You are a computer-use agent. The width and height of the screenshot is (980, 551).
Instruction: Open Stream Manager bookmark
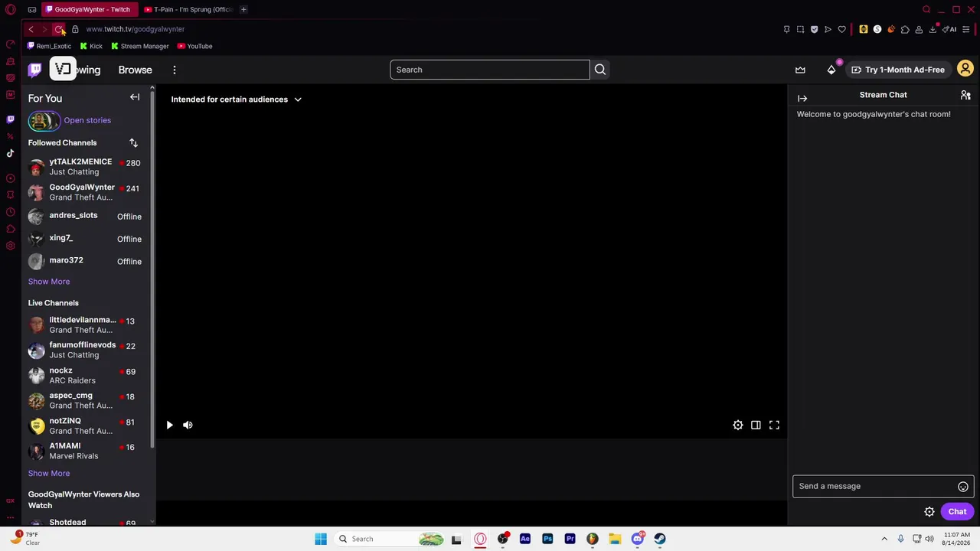pyautogui.click(x=140, y=46)
